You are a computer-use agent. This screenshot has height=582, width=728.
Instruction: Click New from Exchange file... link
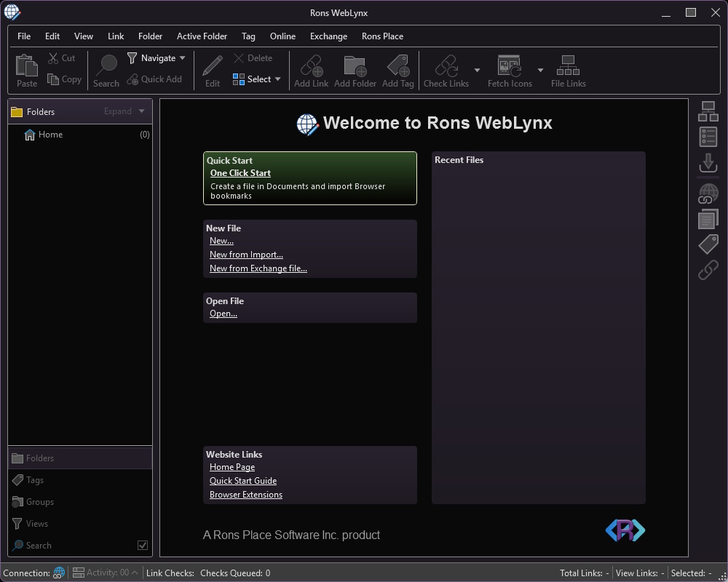258,268
